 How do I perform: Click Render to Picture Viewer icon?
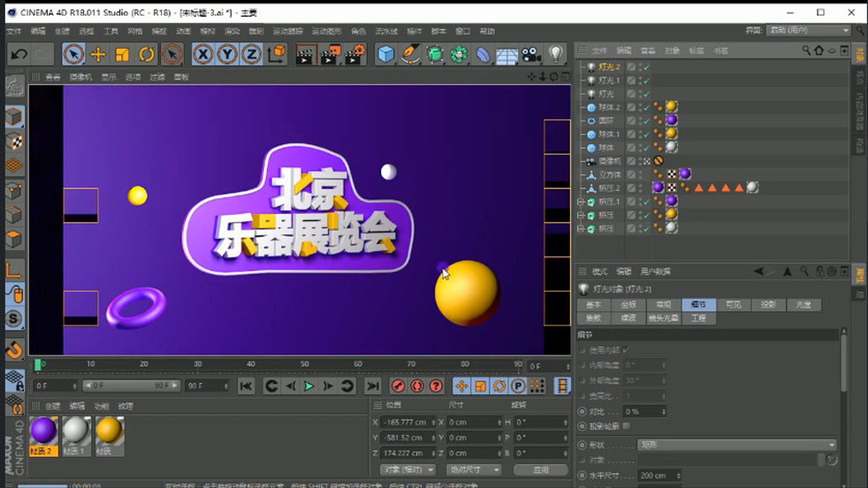pyautogui.click(x=330, y=54)
